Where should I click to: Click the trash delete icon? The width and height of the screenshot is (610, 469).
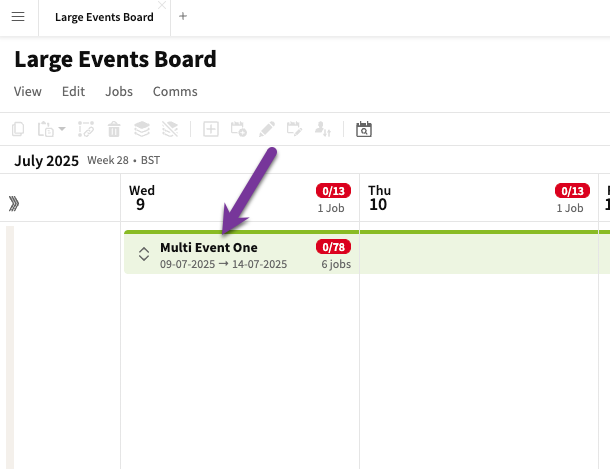coord(114,129)
